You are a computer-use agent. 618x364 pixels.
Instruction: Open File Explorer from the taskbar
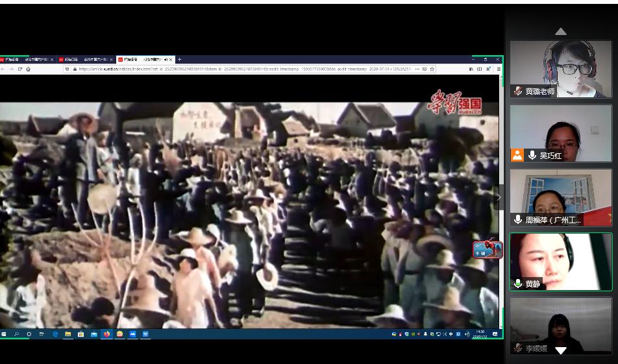pos(68,334)
